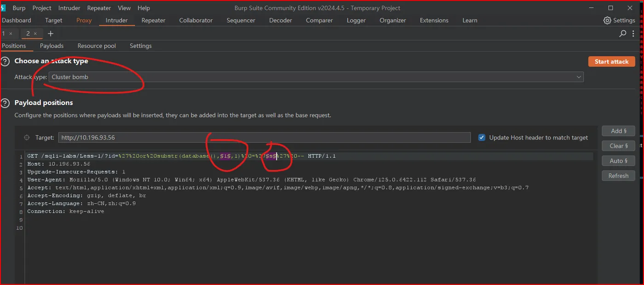The width and height of the screenshot is (644, 285).
Task: Open the Help menu
Action: (x=144, y=8)
